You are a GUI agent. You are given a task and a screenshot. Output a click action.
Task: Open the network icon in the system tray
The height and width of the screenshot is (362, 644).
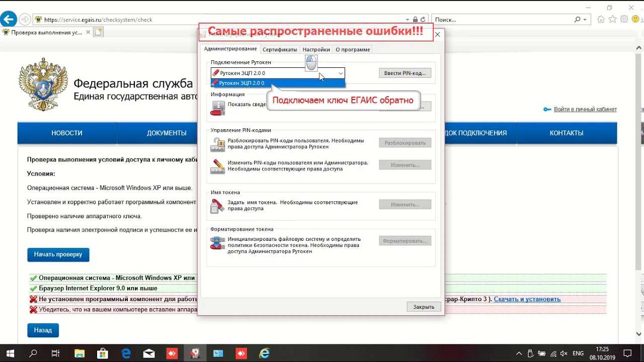[x=553, y=353]
